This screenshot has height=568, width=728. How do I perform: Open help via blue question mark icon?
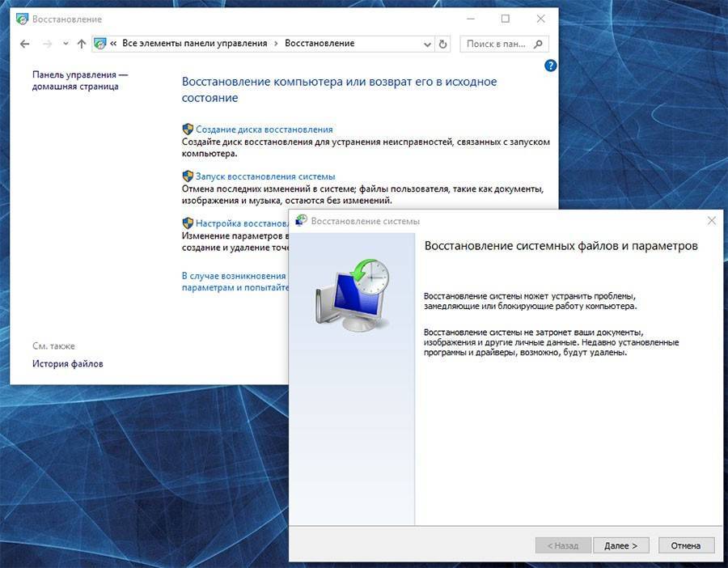550,66
